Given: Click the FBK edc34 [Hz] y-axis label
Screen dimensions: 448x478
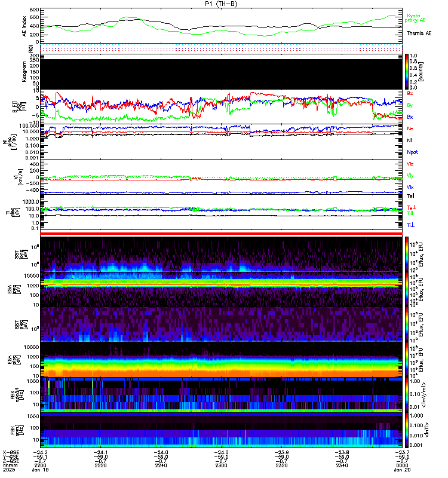Looking at the screenshot, I should click(x=17, y=395).
